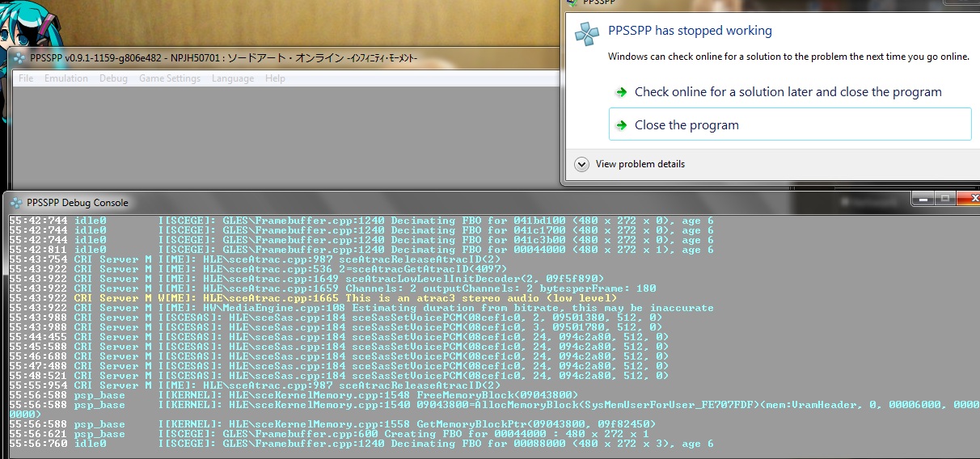
Task: Click green arrow beside Close the program
Action: 621,125
